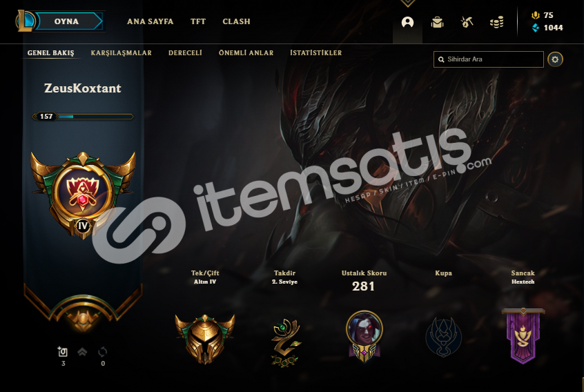Click the Clash trophy placeholder icon
584x392 pixels.
click(x=443, y=337)
